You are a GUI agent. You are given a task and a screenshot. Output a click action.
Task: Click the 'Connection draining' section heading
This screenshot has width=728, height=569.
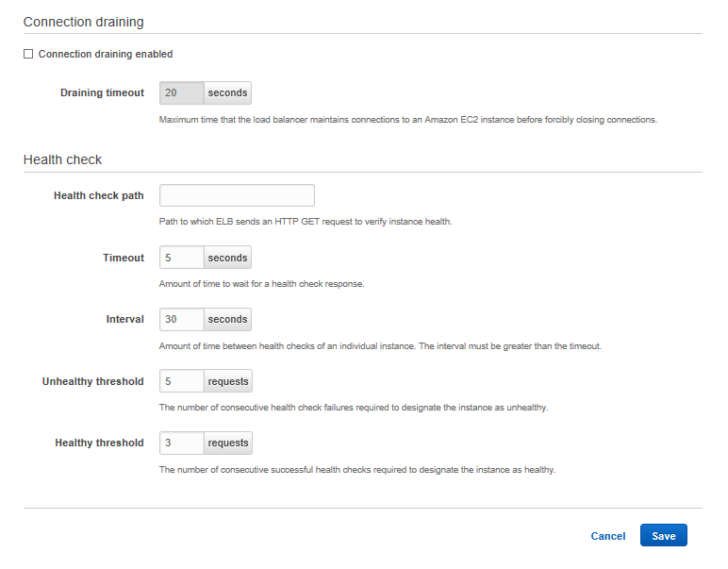tap(83, 21)
